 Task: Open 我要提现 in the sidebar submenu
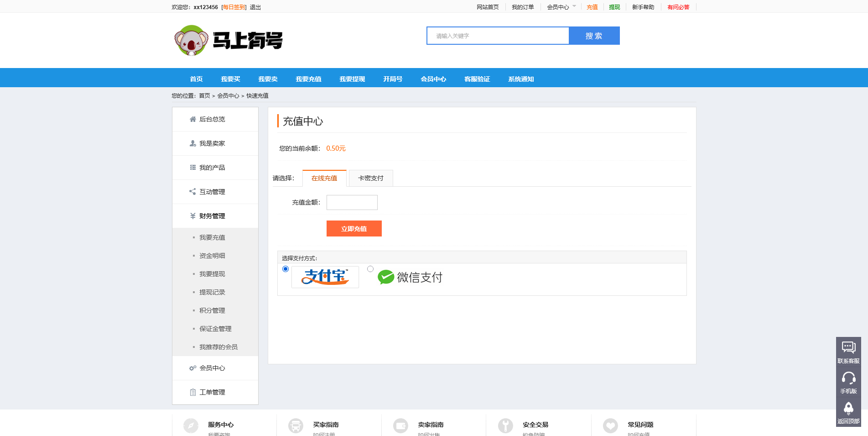(x=212, y=274)
